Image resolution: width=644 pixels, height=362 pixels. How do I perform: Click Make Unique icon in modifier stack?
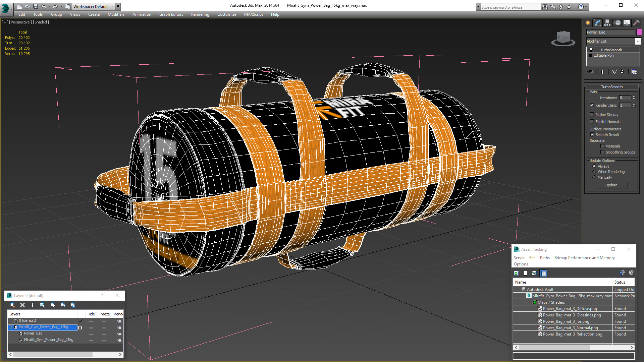pos(614,72)
